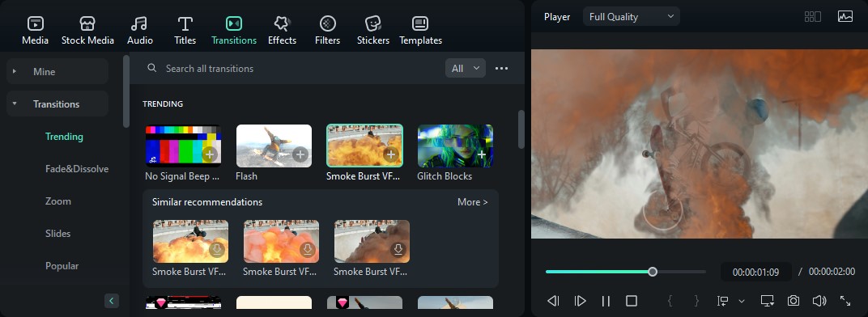Add Glitch Blocks transition with plus icon

(x=482, y=154)
